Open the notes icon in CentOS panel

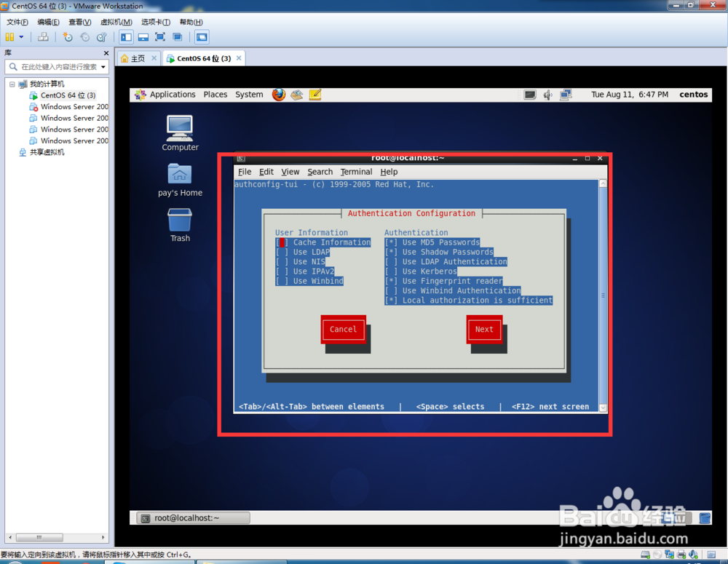pos(314,95)
